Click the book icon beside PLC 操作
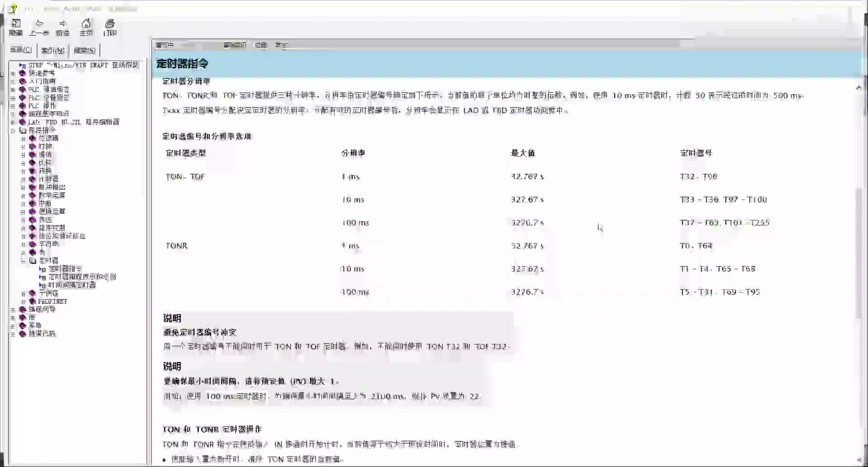The height and width of the screenshot is (467, 868). 23,106
